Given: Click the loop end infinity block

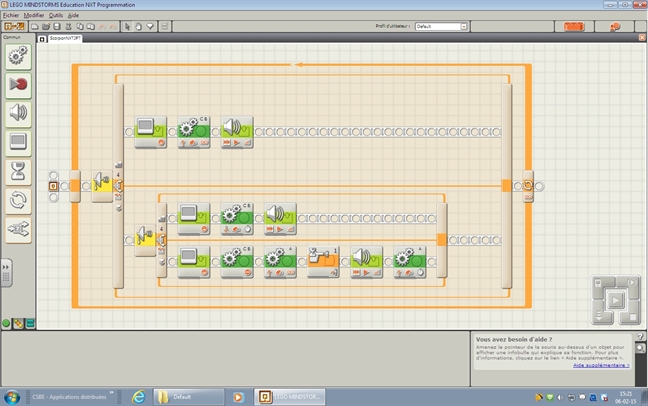Looking at the screenshot, I should [528, 186].
